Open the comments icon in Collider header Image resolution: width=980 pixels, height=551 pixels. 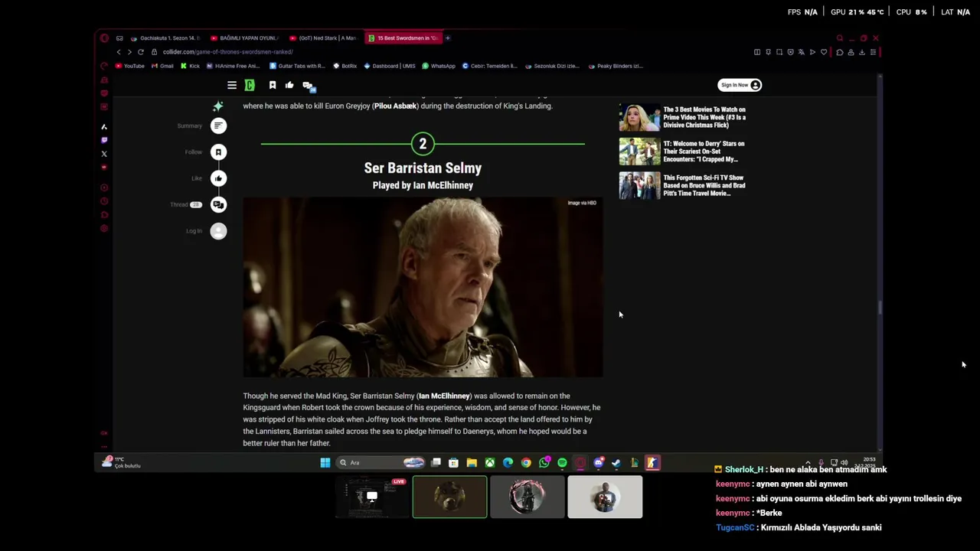pos(308,86)
